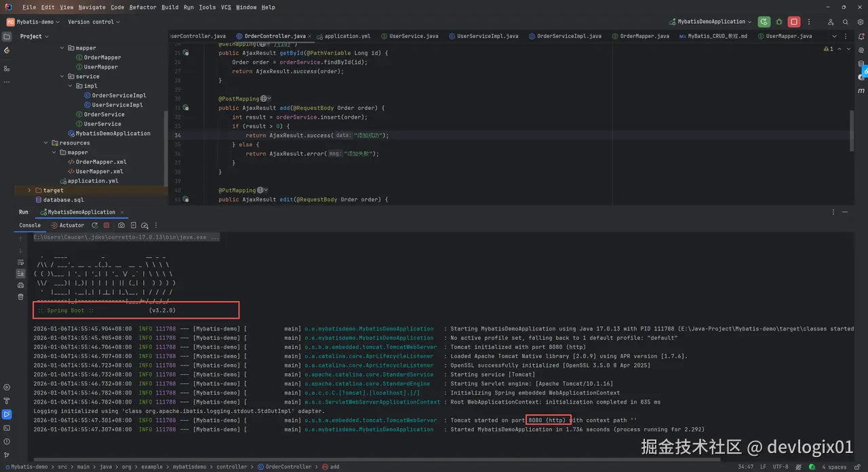The height and width of the screenshot is (472, 868).
Task: Select OrderServiceImpl in project tree
Action: [115, 96]
